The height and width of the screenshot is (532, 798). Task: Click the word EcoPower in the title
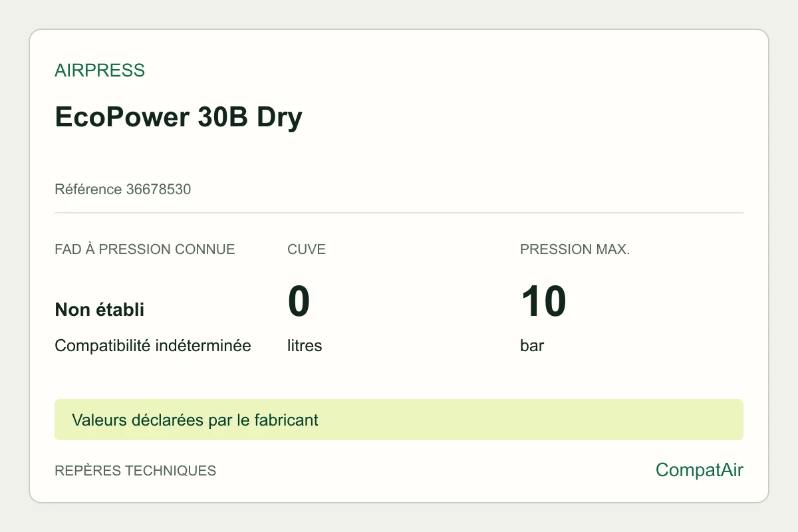(122, 118)
